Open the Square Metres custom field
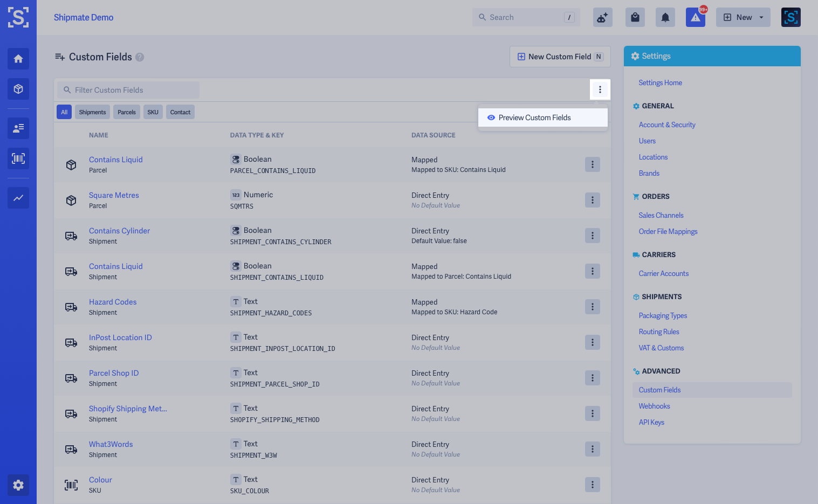 click(x=114, y=195)
